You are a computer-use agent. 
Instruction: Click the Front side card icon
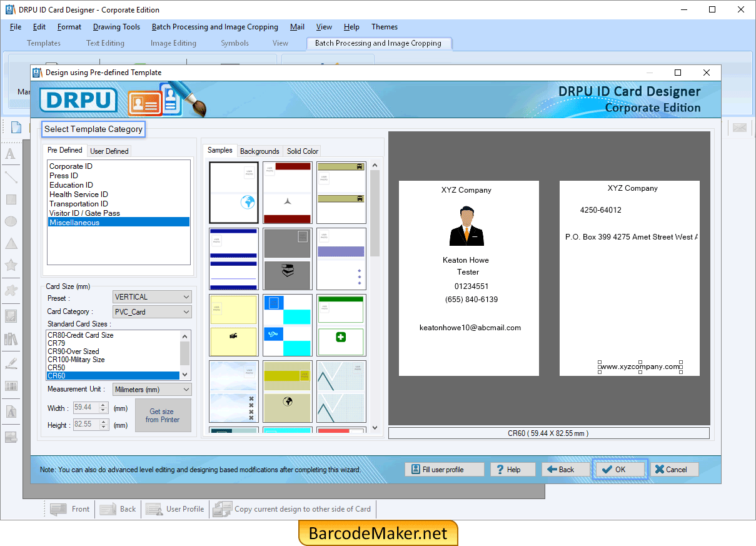point(58,509)
